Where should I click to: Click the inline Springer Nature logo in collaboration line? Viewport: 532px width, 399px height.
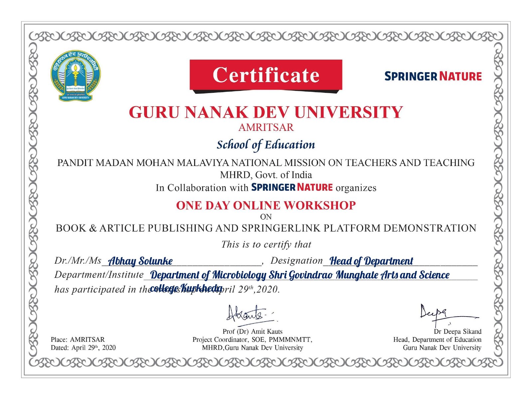pyautogui.click(x=292, y=187)
